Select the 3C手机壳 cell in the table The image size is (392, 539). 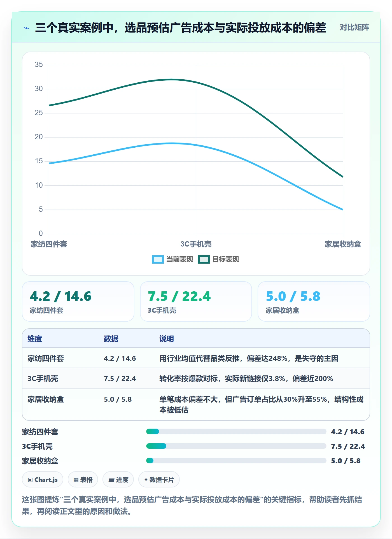[x=43, y=378]
